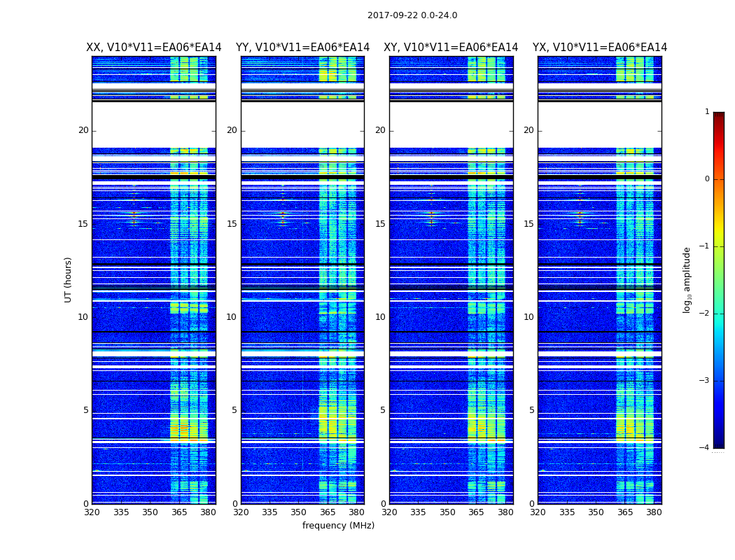
Task: Click the UT (hours) axis label
Action: coord(69,279)
